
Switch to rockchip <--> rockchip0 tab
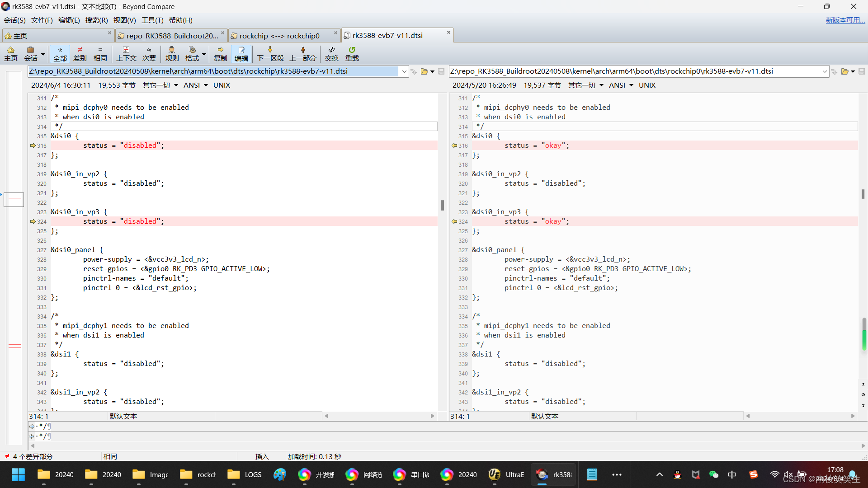pos(279,36)
